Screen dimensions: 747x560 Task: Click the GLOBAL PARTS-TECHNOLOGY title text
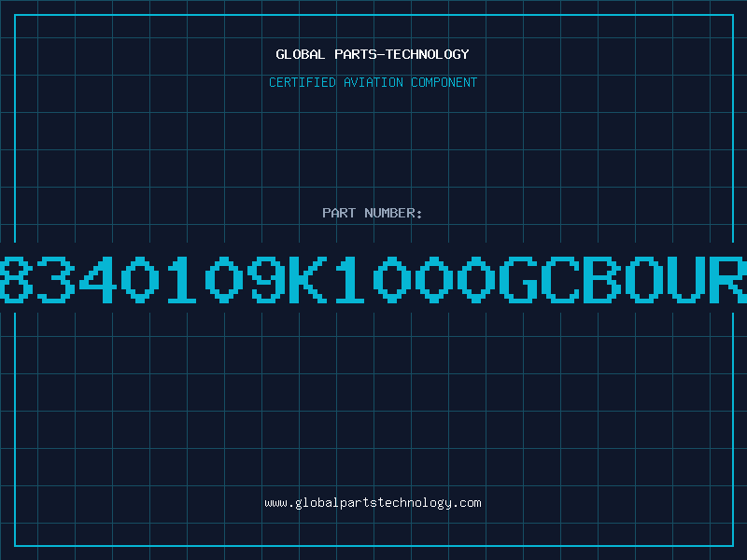(373, 54)
